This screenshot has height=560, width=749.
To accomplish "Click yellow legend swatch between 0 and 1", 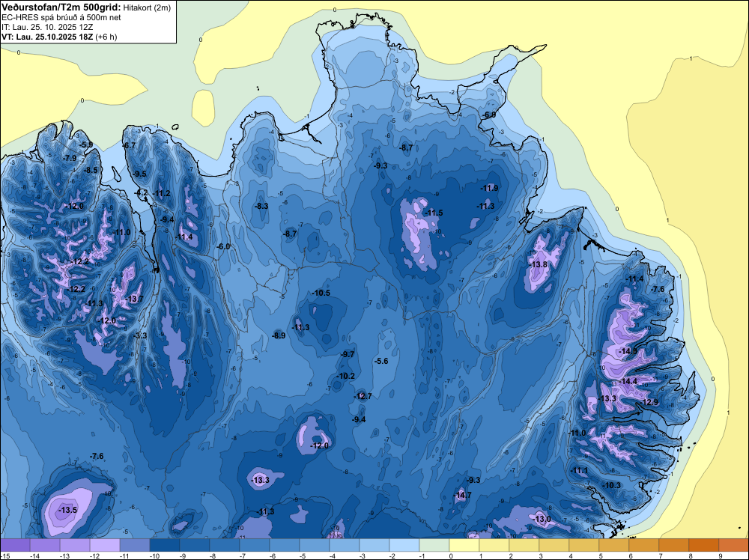I will [x=464, y=545].
